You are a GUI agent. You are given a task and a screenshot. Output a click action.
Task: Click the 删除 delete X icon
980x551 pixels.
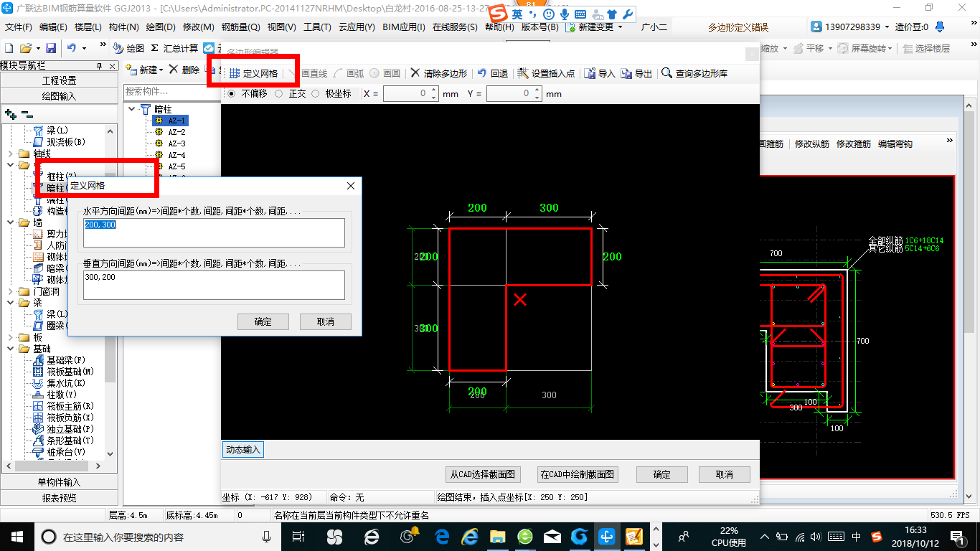174,70
